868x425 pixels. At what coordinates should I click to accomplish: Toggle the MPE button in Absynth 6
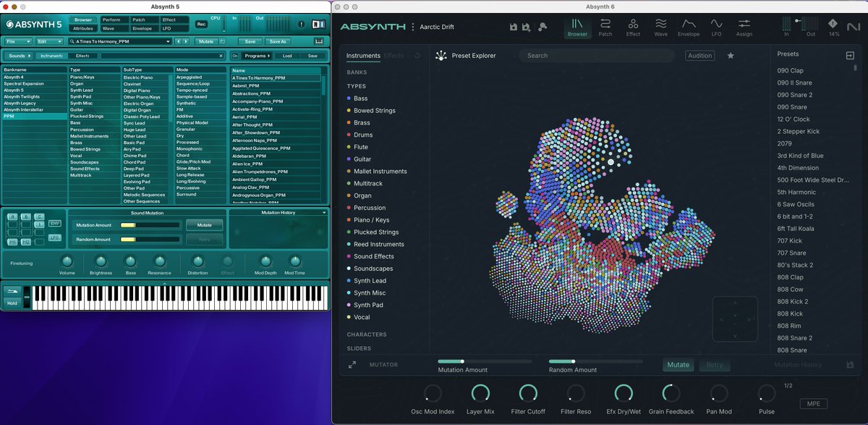click(814, 404)
